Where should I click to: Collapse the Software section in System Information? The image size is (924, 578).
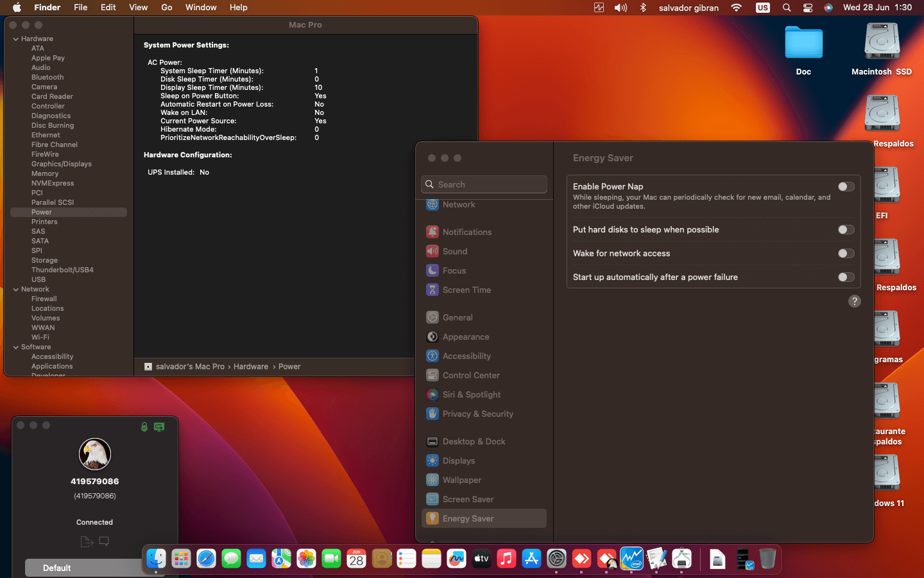(x=15, y=347)
